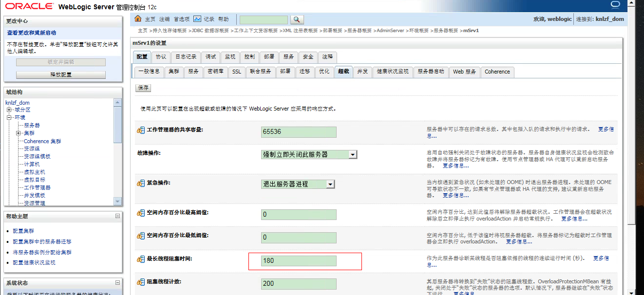Open the knlzf_dom domain tree root
This screenshot has width=644, height=295.
coord(18,103)
